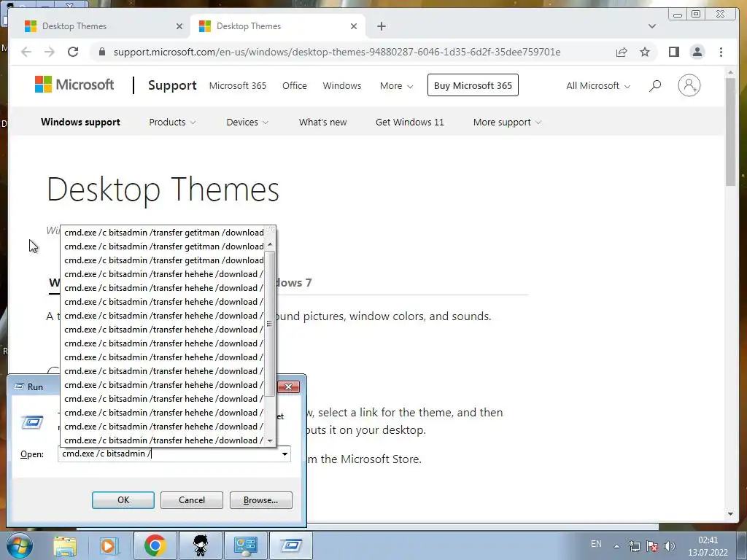Select the last hehehe suggestion in list

pos(164,440)
